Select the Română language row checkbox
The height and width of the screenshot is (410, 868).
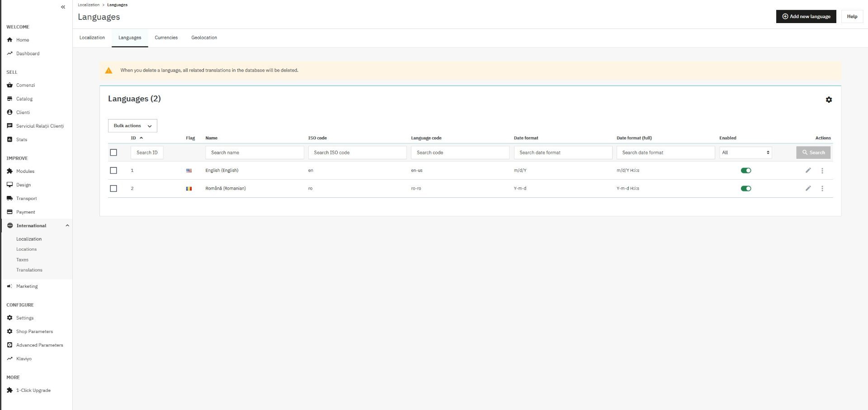pyautogui.click(x=113, y=188)
